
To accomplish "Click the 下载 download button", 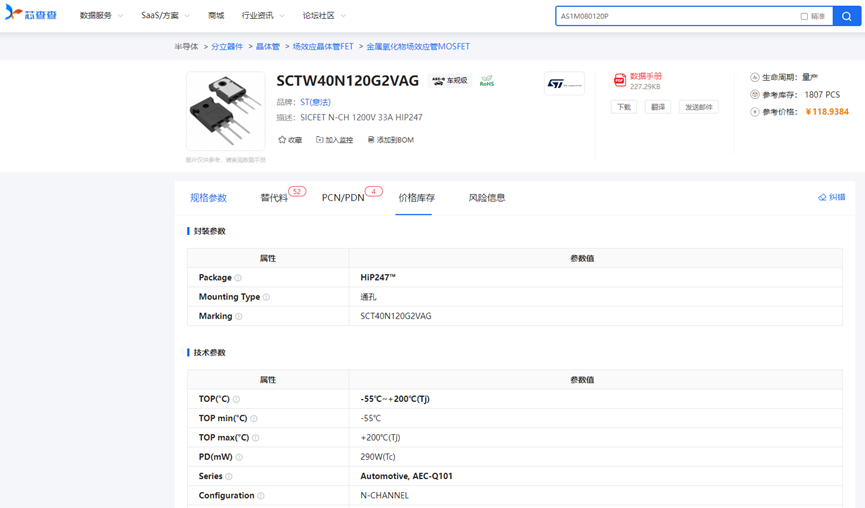I will 624,107.
